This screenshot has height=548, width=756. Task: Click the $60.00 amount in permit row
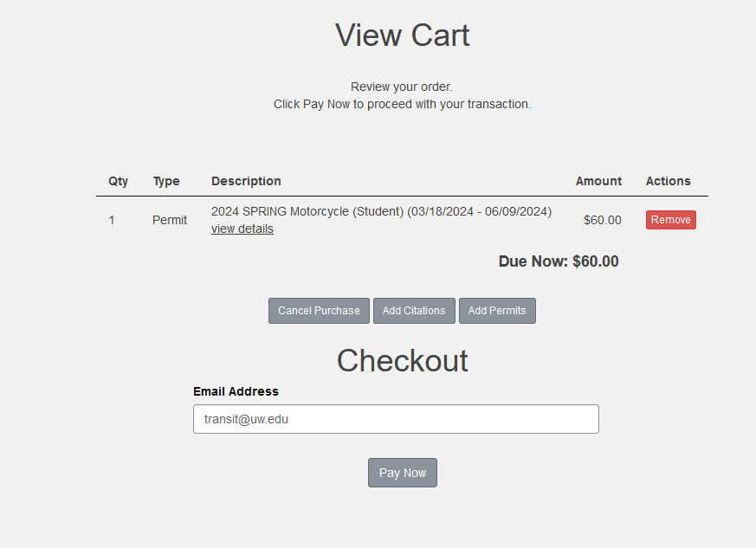tap(602, 220)
